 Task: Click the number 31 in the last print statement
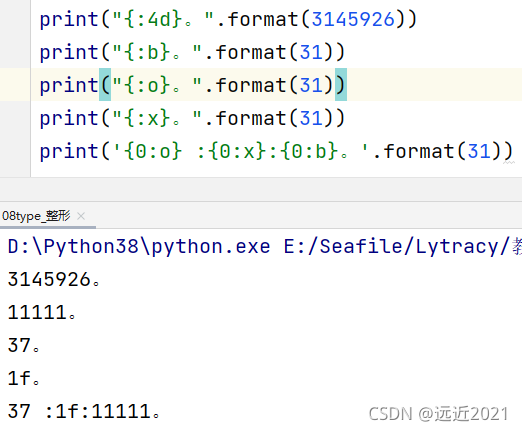coord(479,151)
